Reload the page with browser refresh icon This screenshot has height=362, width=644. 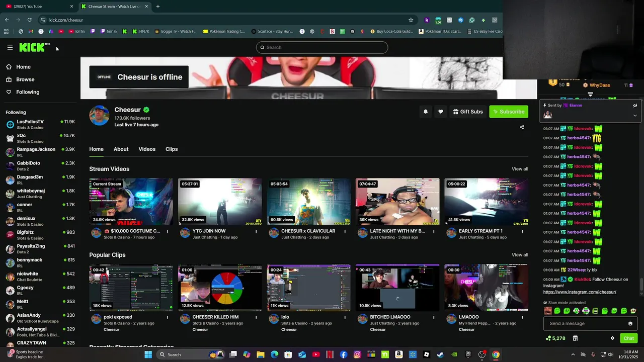coord(30,20)
